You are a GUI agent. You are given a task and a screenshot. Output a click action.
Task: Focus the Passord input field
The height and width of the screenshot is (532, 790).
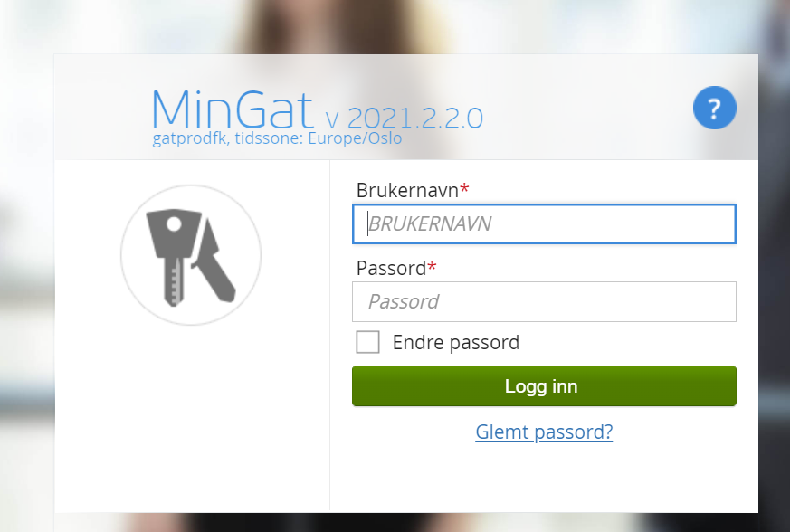click(x=544, y=302)
